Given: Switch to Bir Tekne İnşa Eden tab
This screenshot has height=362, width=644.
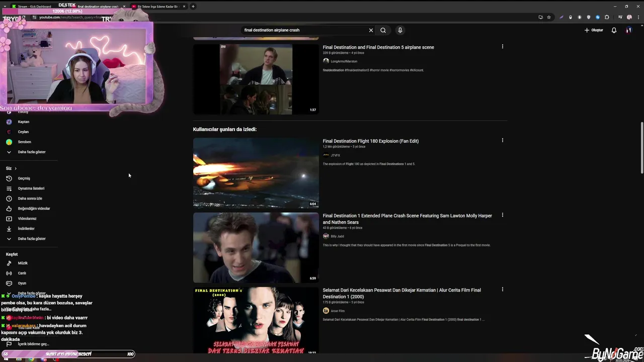Looking at the screenshot, I should coord(157,7).
